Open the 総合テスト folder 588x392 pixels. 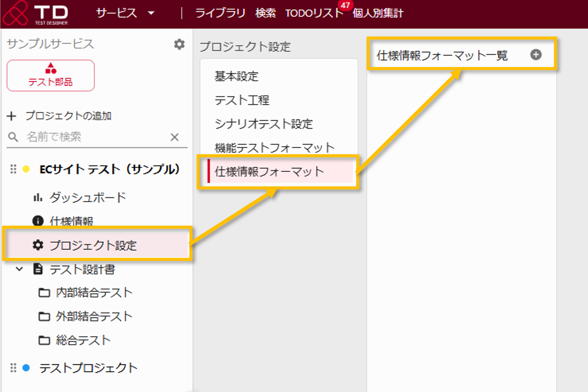pyautogui.click(x=83, y=340)
